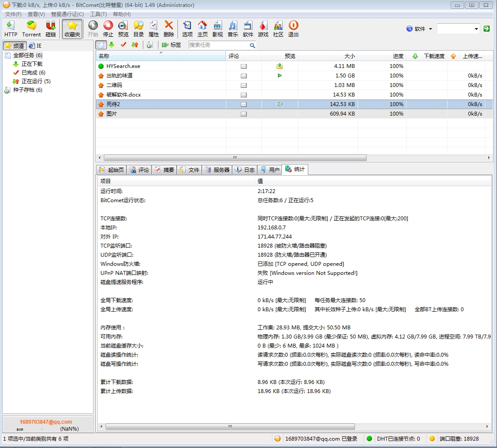
Task: Delete task with red X (删除)
Action: 169,29
